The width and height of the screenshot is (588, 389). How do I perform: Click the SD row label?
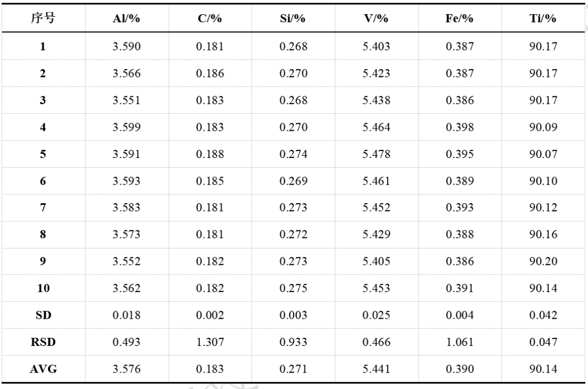[x=43, y=315]
